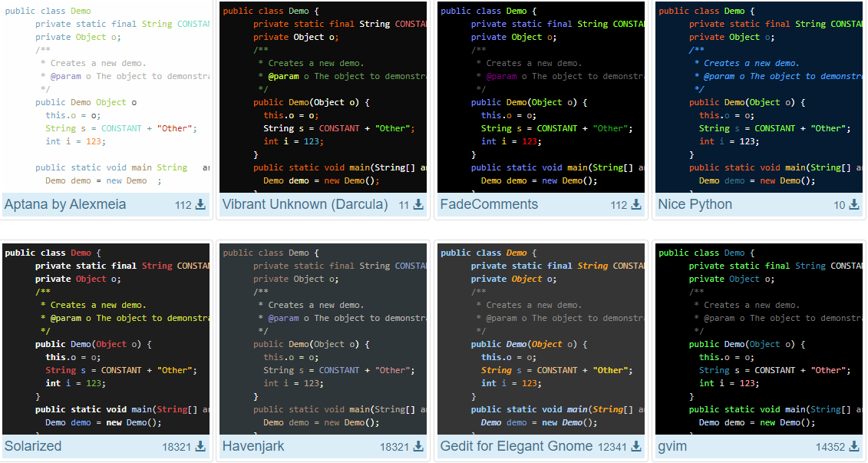Click the 18321 download count of Havenjark
The height and width of the screenshot is (463, 868).
[394, 447]
